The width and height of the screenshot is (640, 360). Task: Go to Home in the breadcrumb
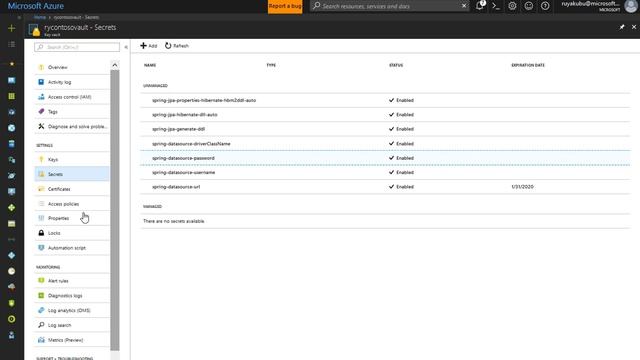40,17
